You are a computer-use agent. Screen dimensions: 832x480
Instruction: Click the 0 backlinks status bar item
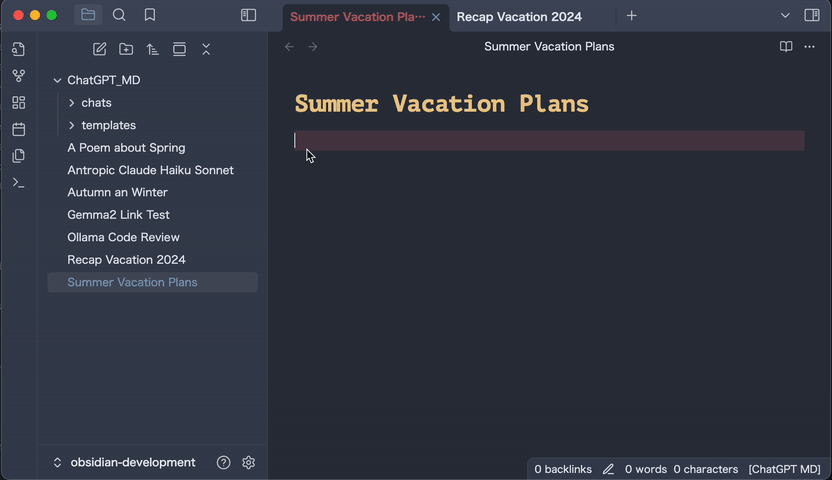(563, 469)
